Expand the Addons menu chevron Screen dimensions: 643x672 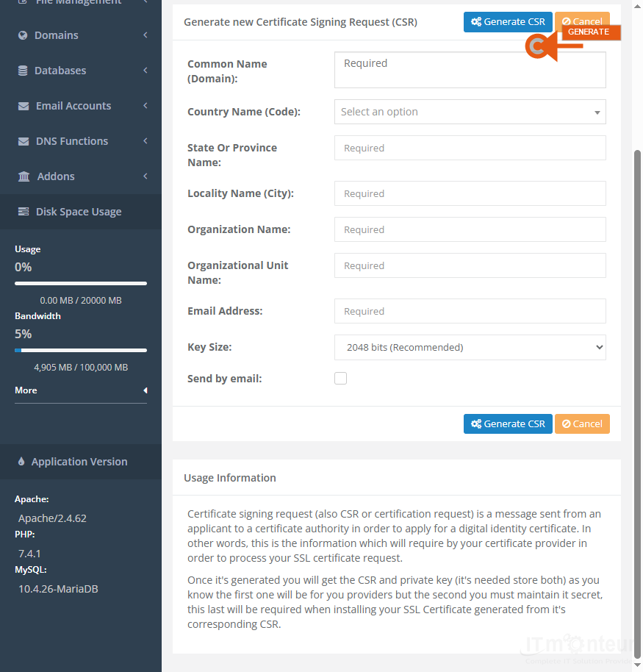[146, 176]
